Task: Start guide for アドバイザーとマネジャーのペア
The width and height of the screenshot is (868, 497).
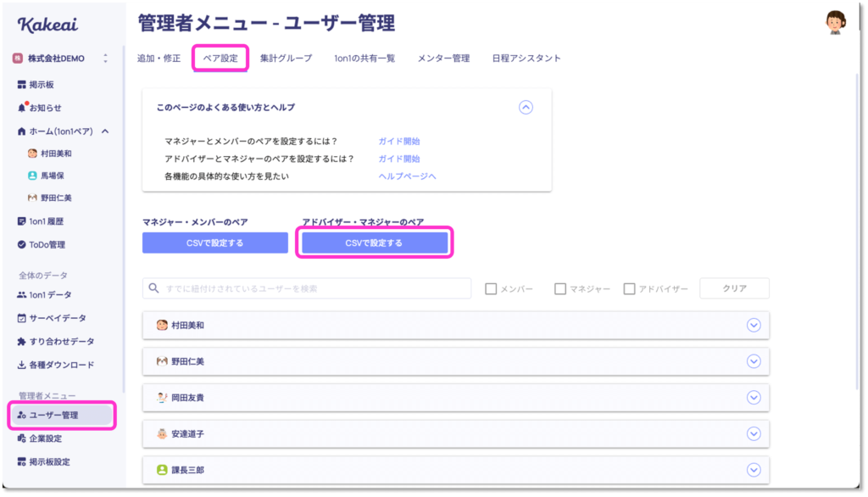Action: [x=399, y=159]
